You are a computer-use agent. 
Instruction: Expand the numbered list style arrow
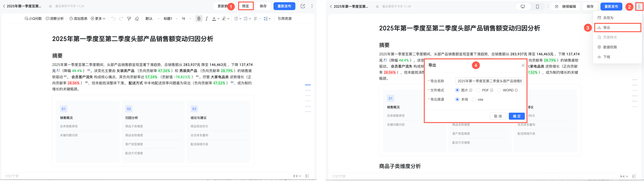click(x=250, y=19)
